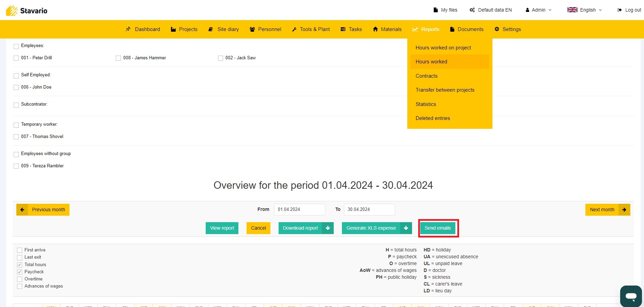Click the Log out link text
644x307 pixels.
point(633,10)
